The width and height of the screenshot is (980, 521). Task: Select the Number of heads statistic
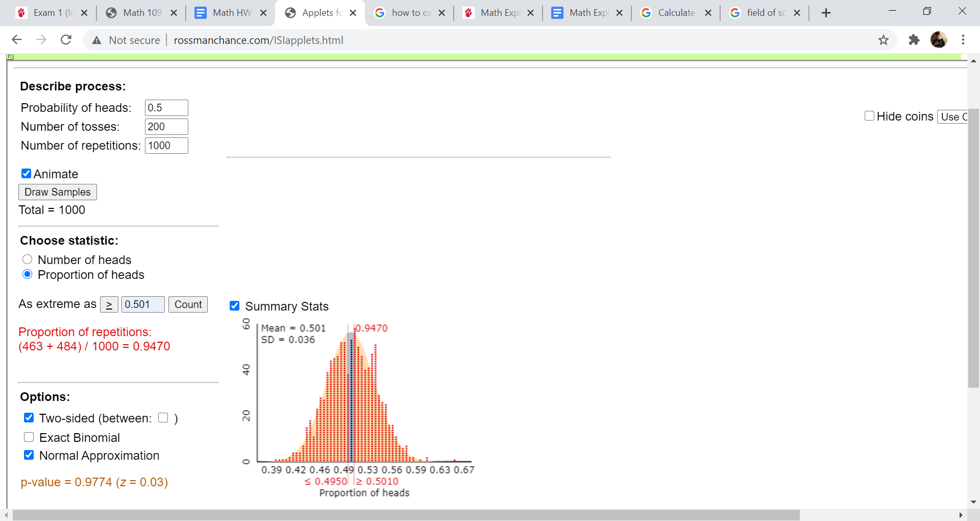28,259
